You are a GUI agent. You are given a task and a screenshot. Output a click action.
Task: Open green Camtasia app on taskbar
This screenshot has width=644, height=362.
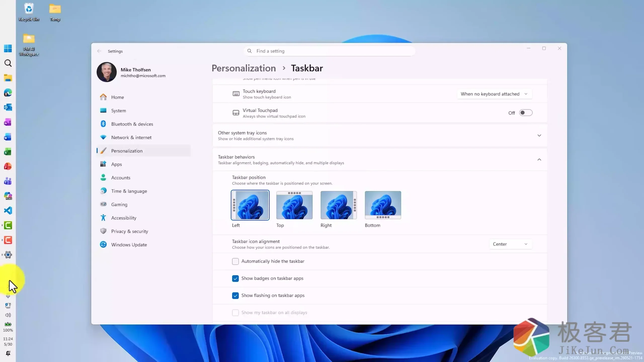pos(8,225)
